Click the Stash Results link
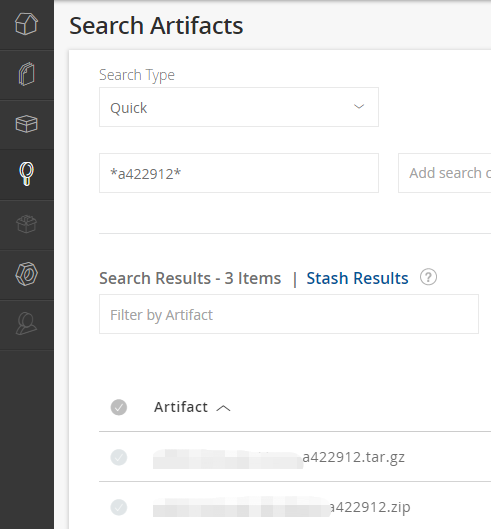The height and width of the screenshot is (529, 491). point(357,278)
